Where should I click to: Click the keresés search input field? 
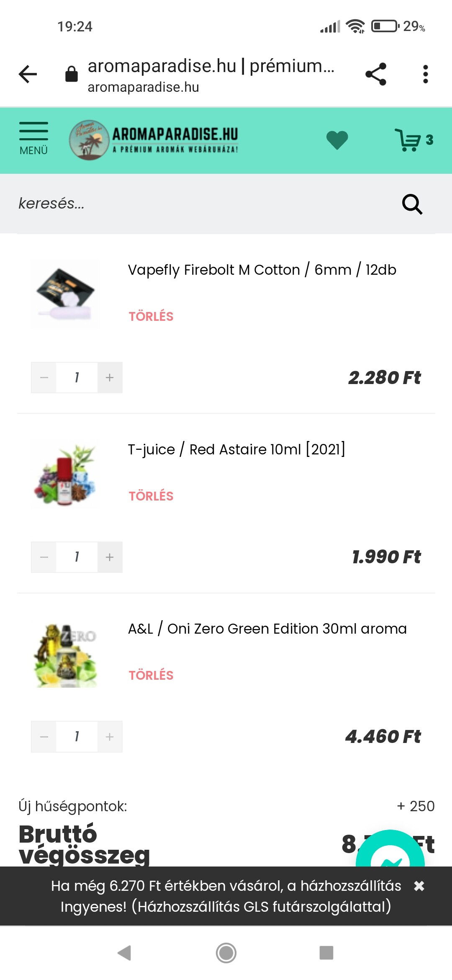pos(201,204)
